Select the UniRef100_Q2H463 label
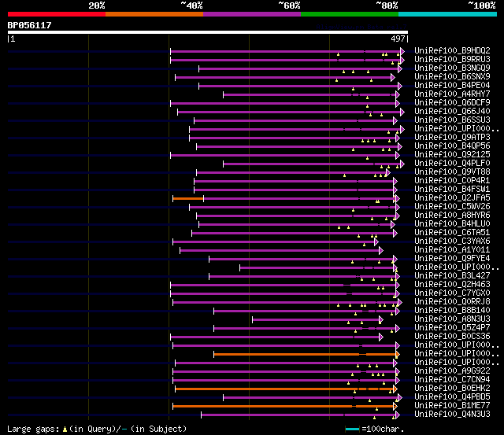The width and height of the screenshot is (504, 435). tap(452, 285)
